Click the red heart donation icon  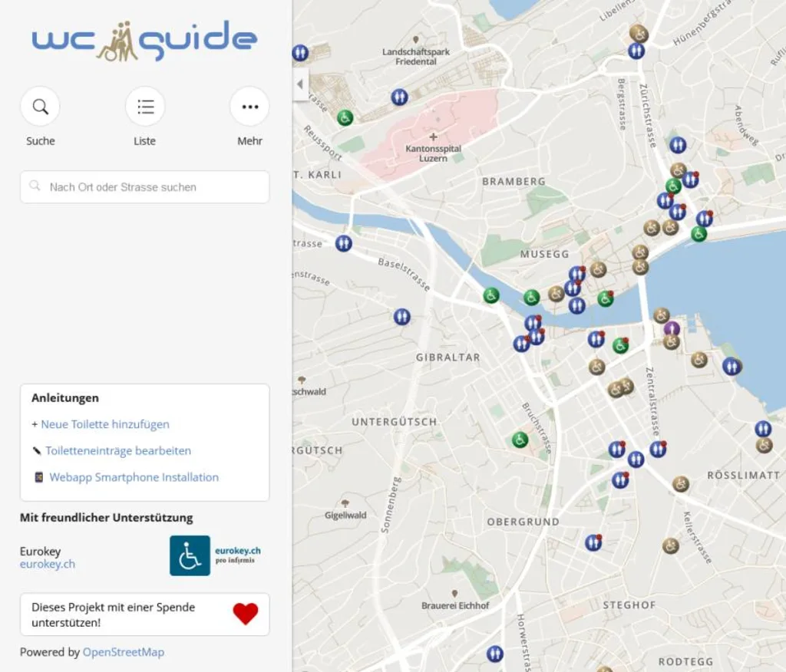click(x=244, y=613)
